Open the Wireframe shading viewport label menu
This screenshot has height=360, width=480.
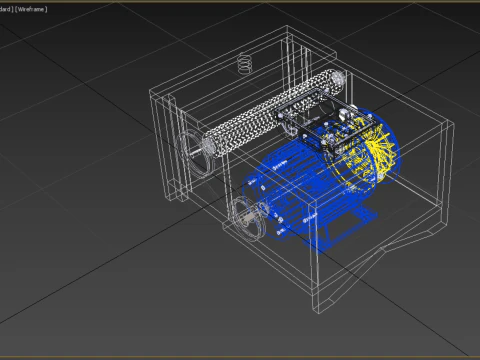[31, 9]
